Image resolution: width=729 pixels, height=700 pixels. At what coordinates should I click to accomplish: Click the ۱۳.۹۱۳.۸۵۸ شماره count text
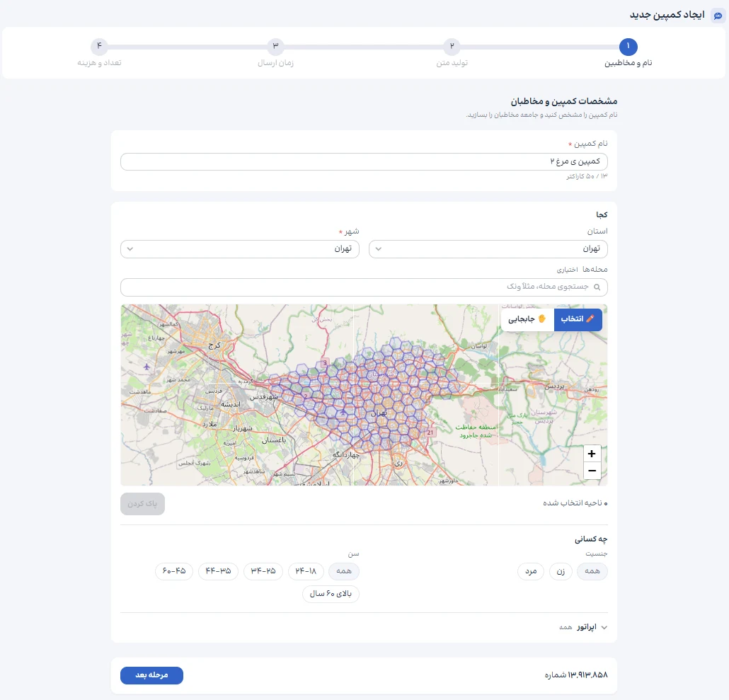576,675
